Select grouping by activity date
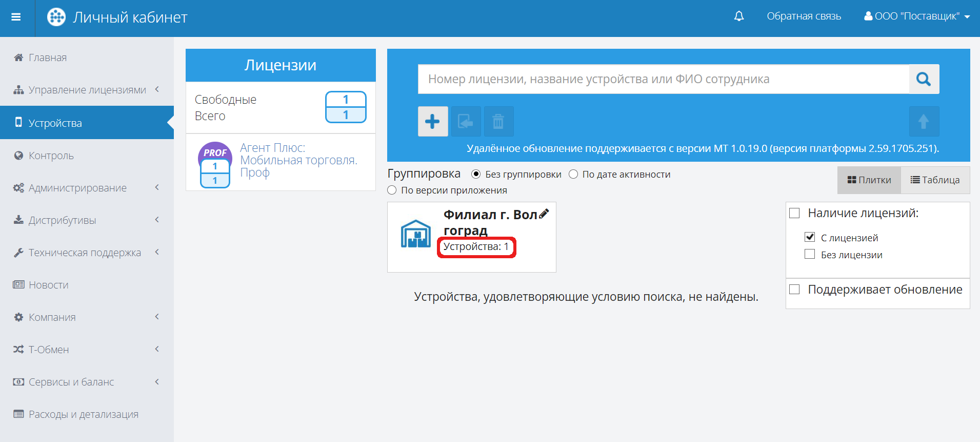This screenshot has width=980, height=442. pyautogui.click(x=573, y=175)
